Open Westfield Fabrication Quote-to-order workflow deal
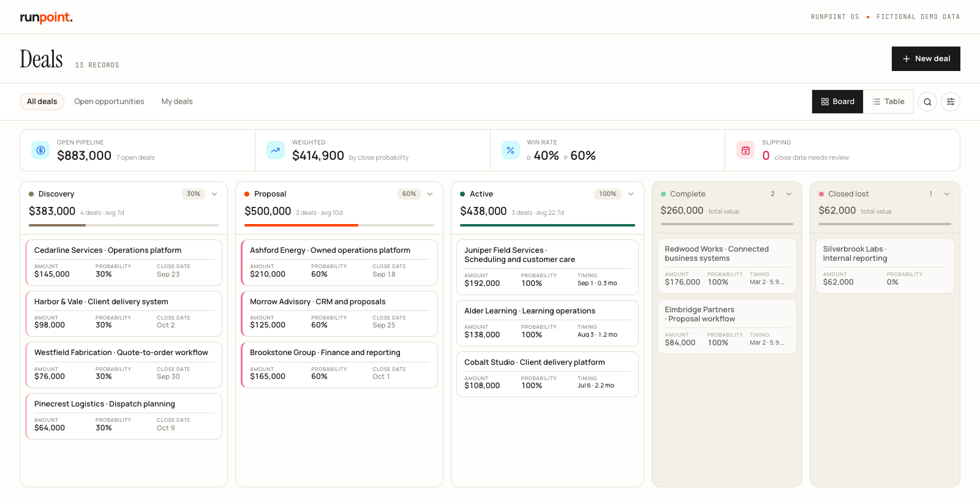This screenshot has height=502, width=980. (x=124, y=365)
